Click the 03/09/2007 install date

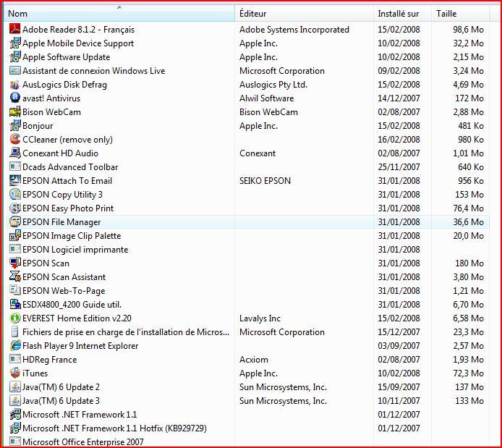(x=399, y=346)
